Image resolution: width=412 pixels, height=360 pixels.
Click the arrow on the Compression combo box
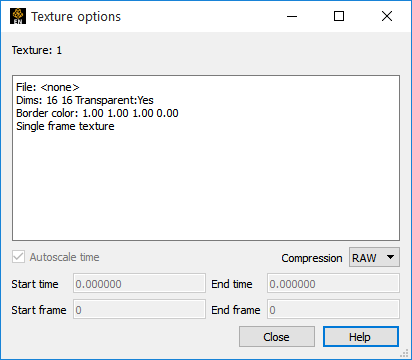[x=390, y=257]
